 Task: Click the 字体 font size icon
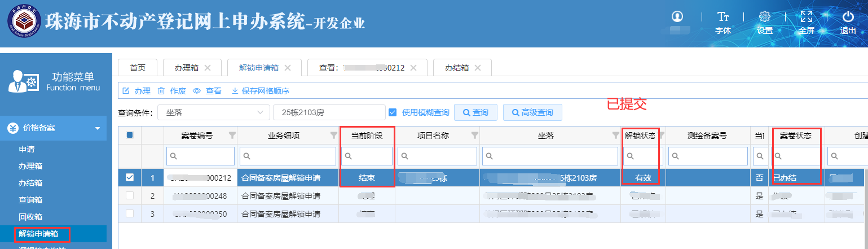(722, 17)
